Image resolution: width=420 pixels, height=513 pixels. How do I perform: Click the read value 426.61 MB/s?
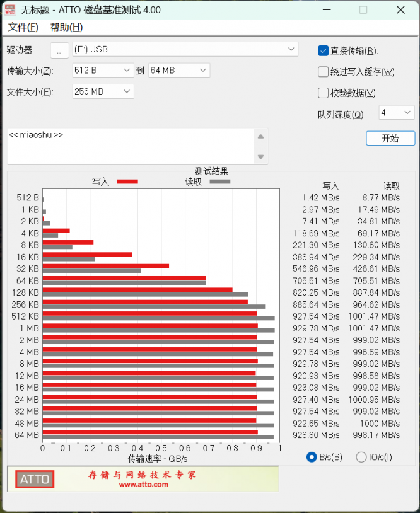point(376,269)
